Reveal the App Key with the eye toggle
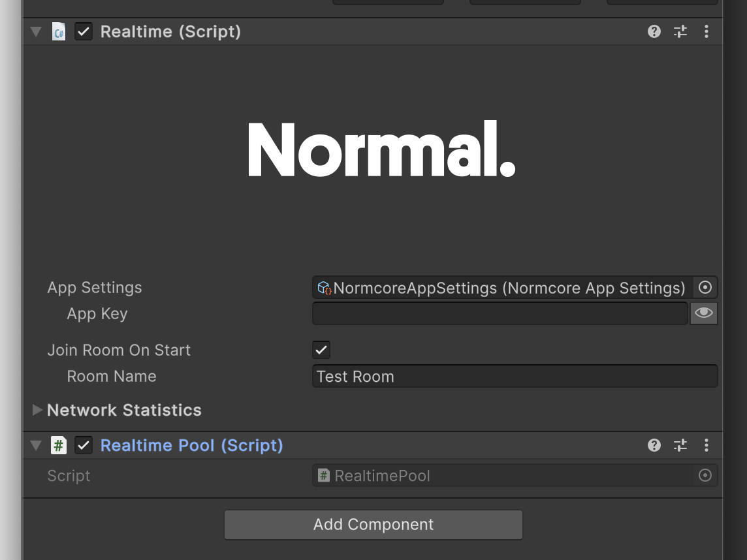 703,313
